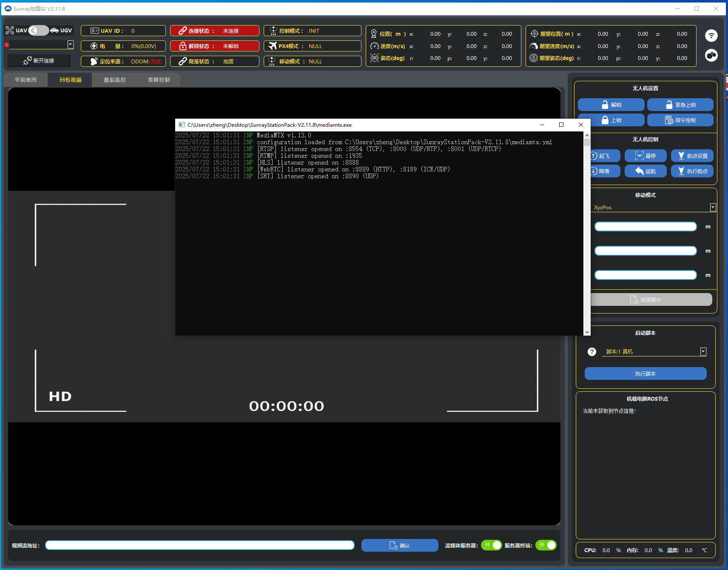Expand the XyzPos movement mode dropdown
The image size is (728, 570).
pos(713,208)
